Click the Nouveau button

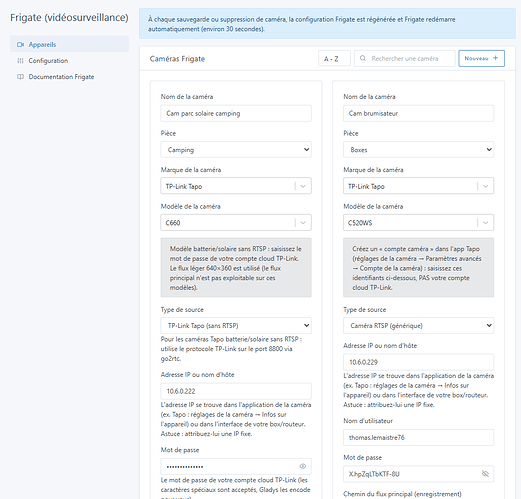[481, 58]
